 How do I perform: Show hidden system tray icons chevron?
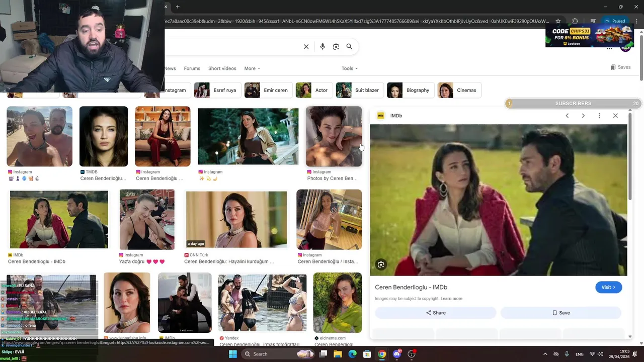click(545, 354)
